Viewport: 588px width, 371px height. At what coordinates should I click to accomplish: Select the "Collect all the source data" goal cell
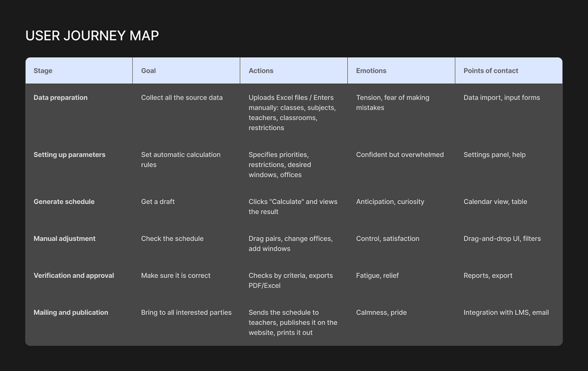(182, 97)
